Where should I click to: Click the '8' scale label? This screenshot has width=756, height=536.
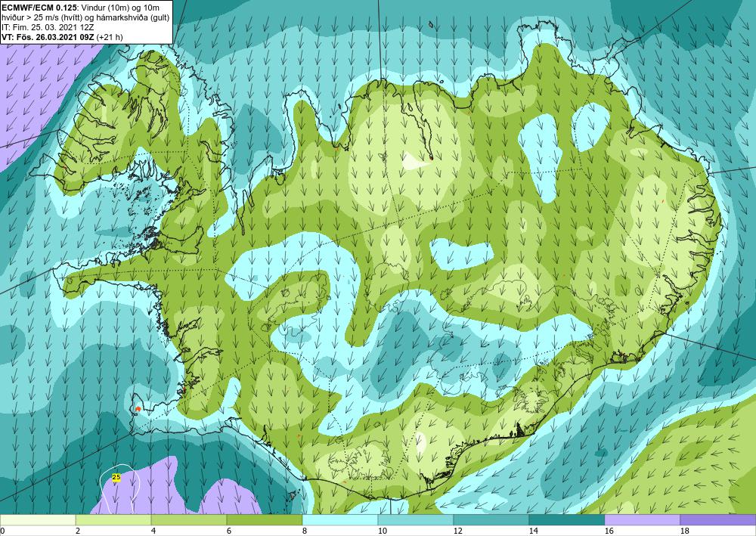click(305, 531)
